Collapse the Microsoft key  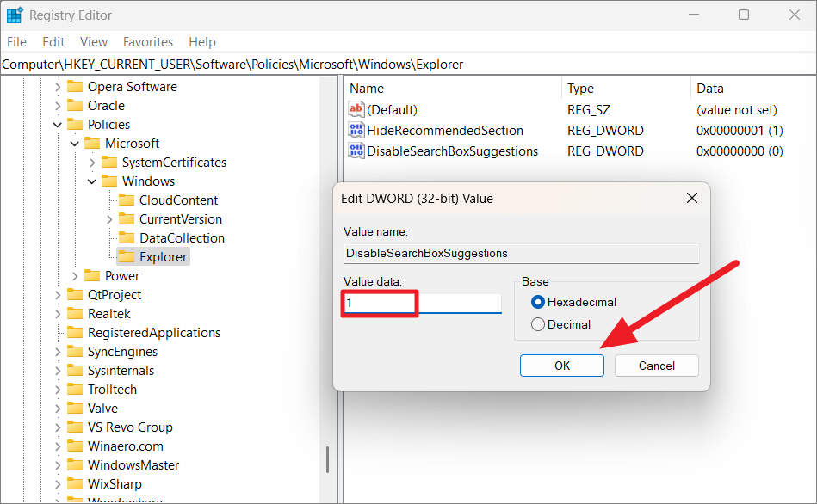(75, 144)
